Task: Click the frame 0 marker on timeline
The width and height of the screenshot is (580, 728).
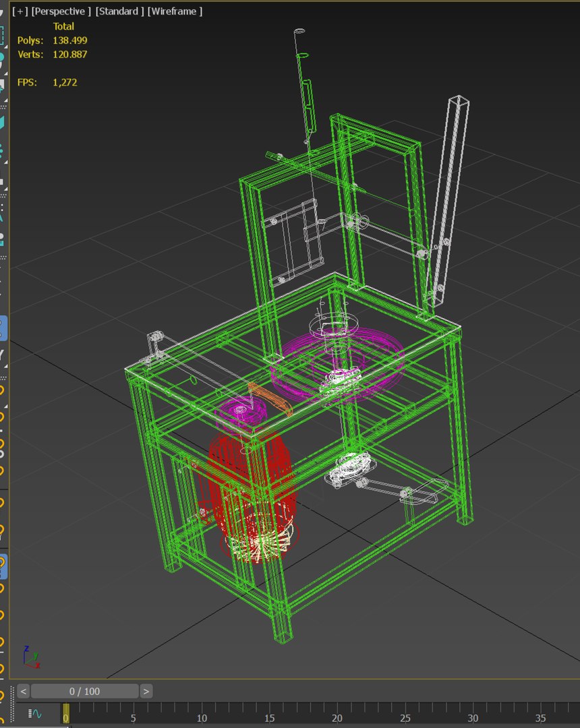Action: point(66,714)
